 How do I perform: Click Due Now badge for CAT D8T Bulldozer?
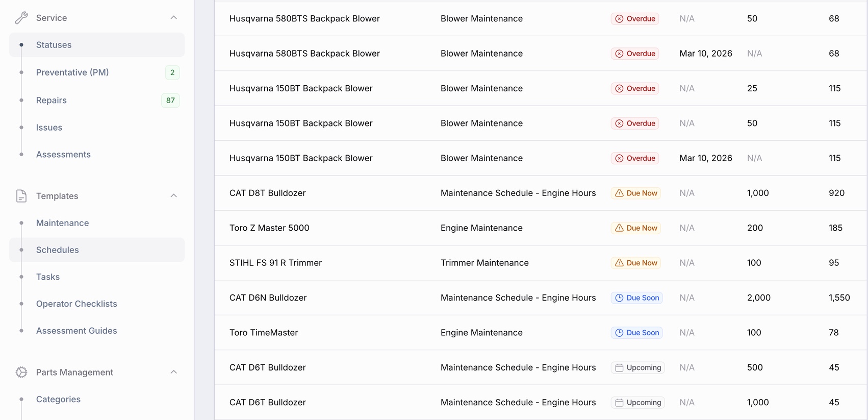(x=636, y=193)
